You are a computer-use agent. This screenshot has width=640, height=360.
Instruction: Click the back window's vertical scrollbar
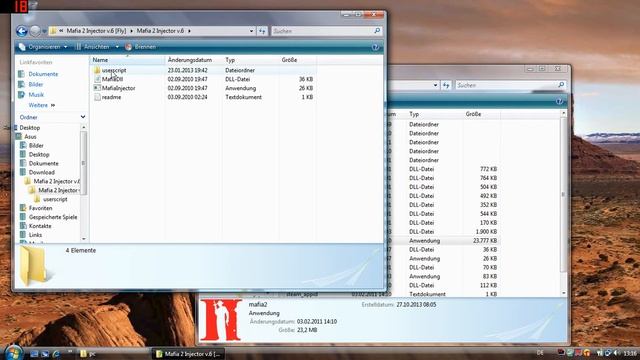click(564, 195)
